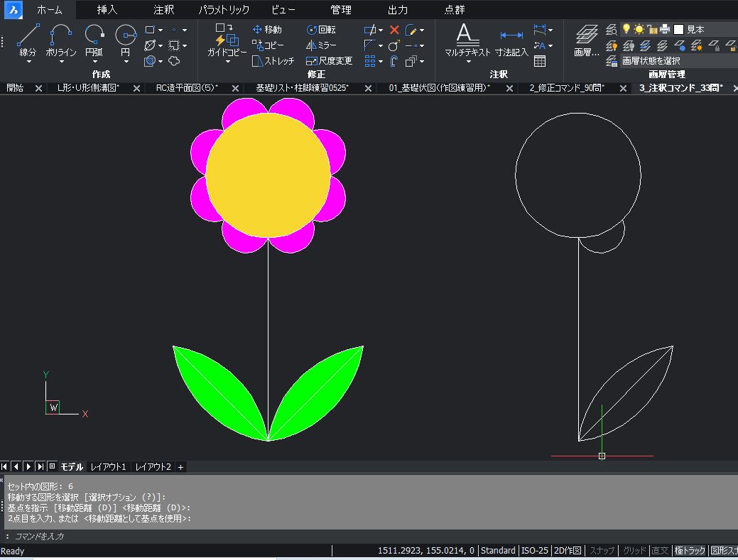This screenshot has height=560, width=738.
Task: Click the Fillet corner icon
Action: 369,45
